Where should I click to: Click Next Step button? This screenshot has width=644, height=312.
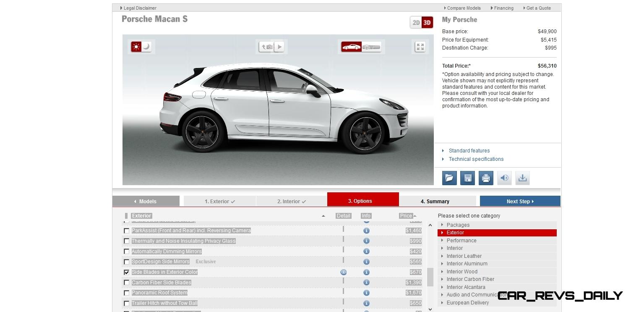coord(520,201)
